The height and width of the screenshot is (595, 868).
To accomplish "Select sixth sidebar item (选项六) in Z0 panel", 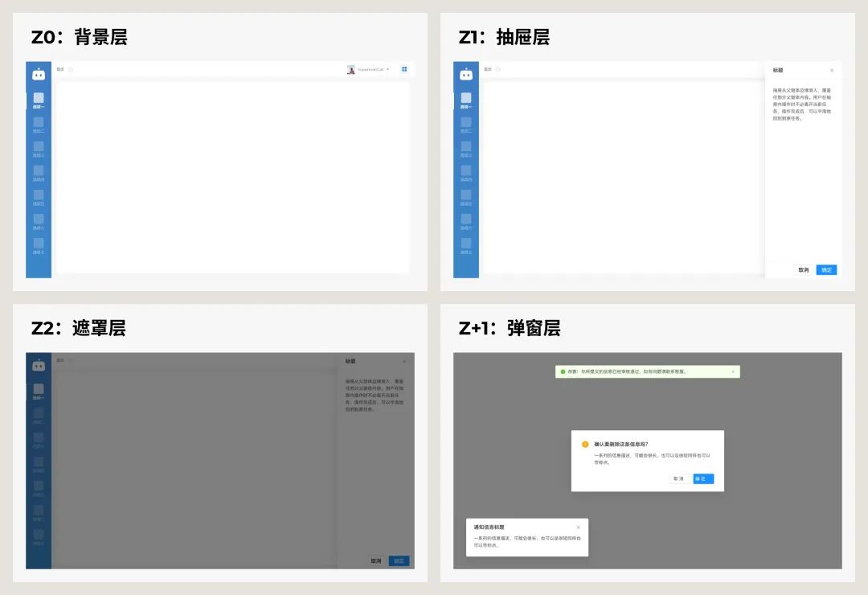I will [x=39, y=222].
